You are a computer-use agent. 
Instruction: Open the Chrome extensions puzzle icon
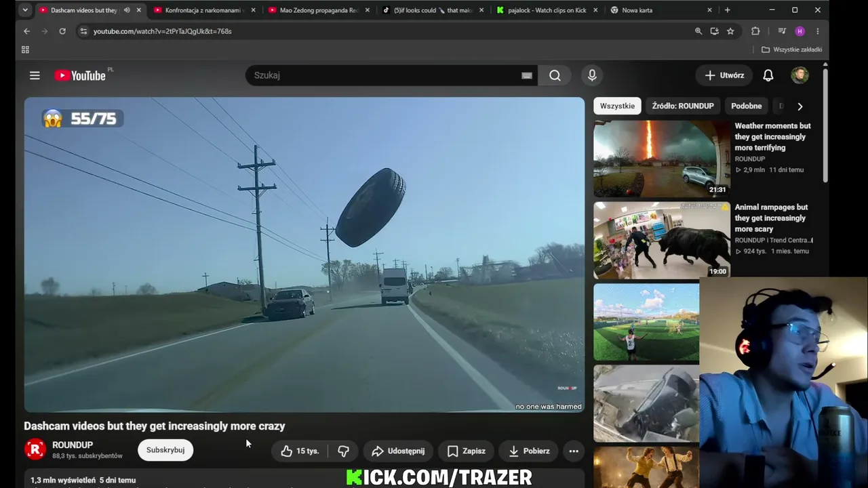(755, 31)
